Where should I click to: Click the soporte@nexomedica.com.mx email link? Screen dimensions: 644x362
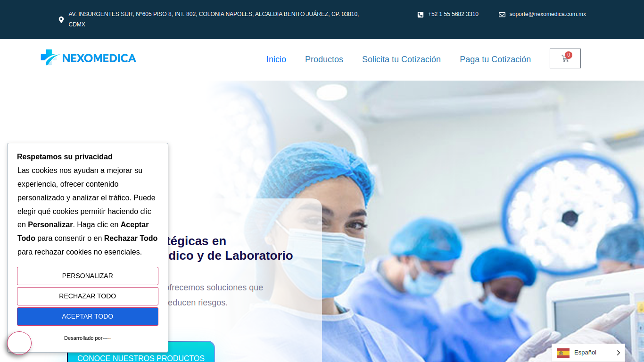[547, 14]
